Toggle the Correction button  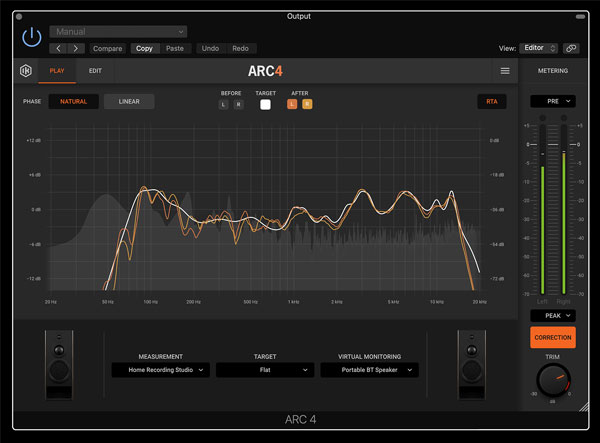pyautogui.click(x=553, y=337)
